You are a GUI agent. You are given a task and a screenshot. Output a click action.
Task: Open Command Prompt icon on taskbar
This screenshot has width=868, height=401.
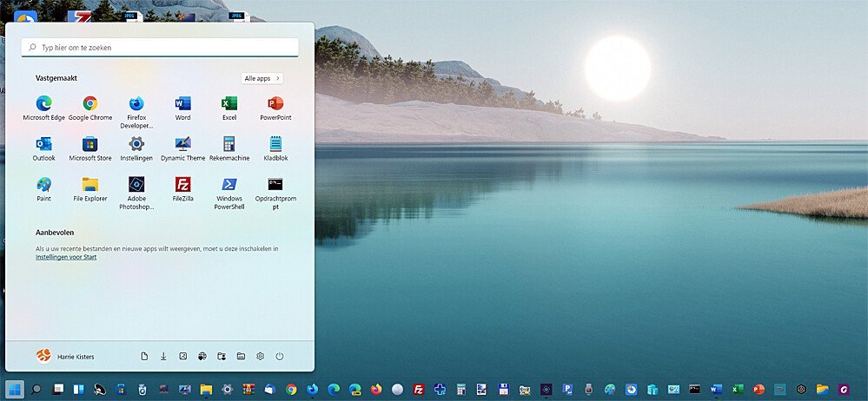pos(694,390)
